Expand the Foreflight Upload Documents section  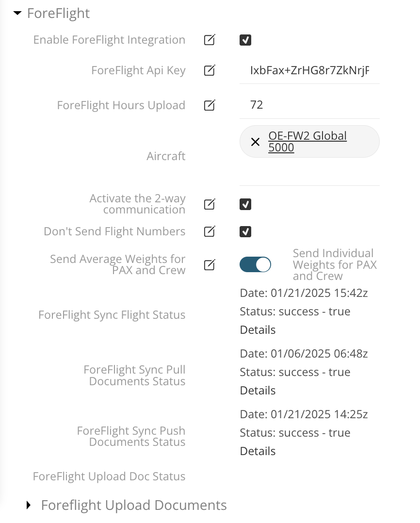pyautogui.click(x=28, y=505)
